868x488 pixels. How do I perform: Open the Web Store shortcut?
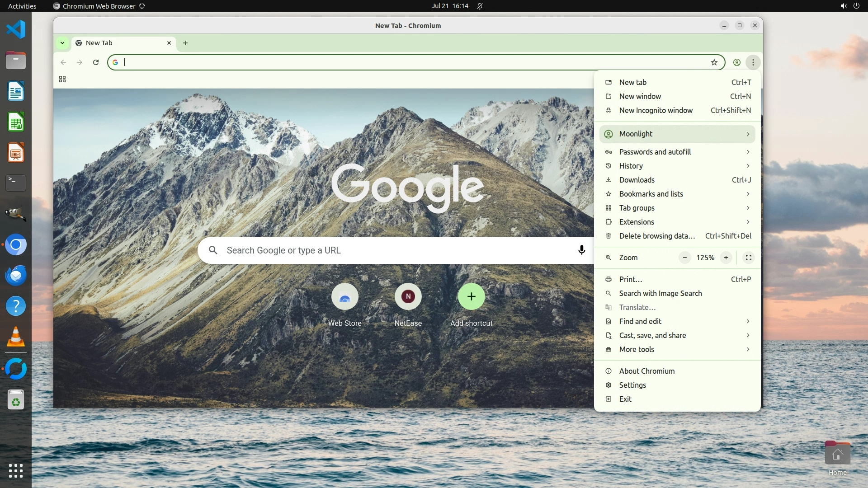tap(344, 297)
